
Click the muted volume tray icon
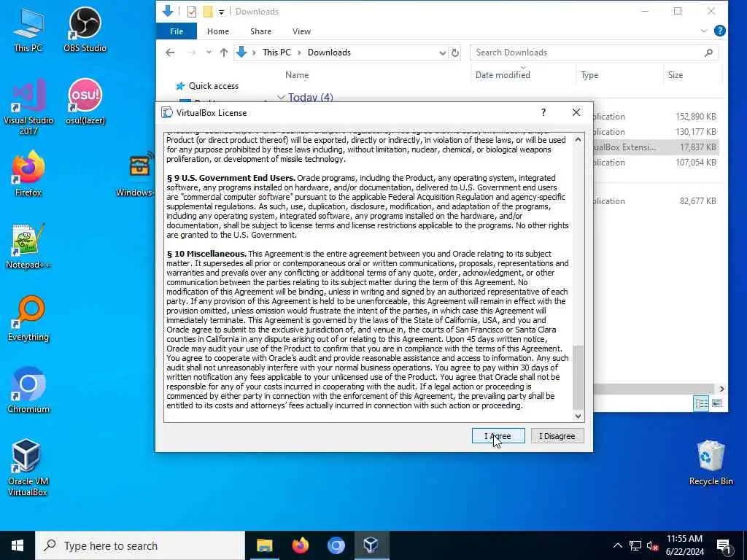652,545
